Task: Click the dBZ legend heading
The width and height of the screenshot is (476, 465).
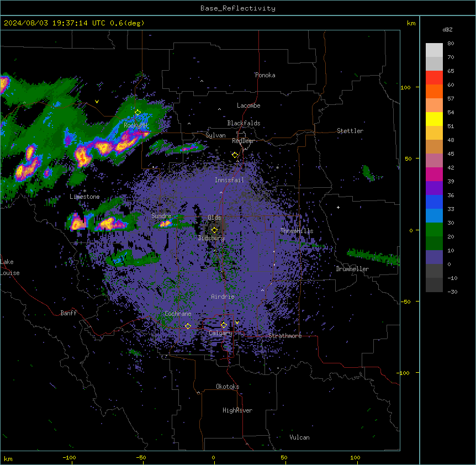Action: [447, 29]
